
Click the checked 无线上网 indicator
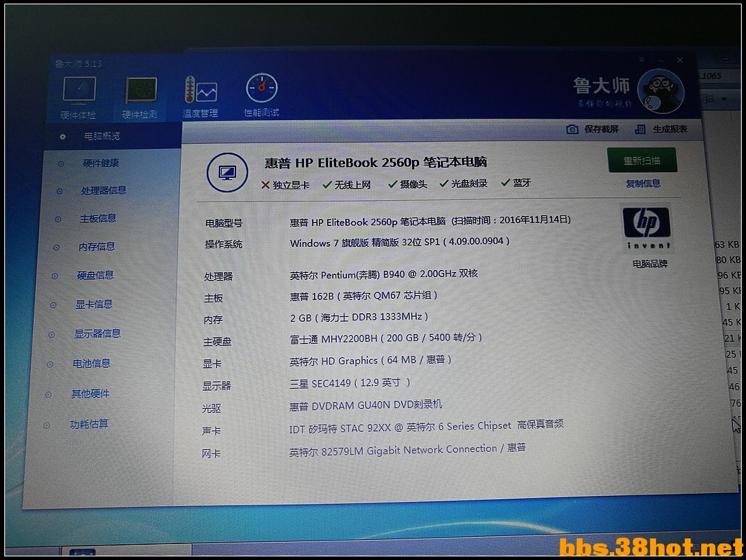(346, 184)
